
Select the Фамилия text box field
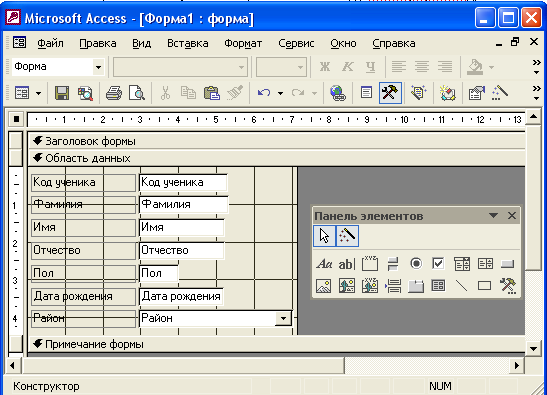[184, 204]
